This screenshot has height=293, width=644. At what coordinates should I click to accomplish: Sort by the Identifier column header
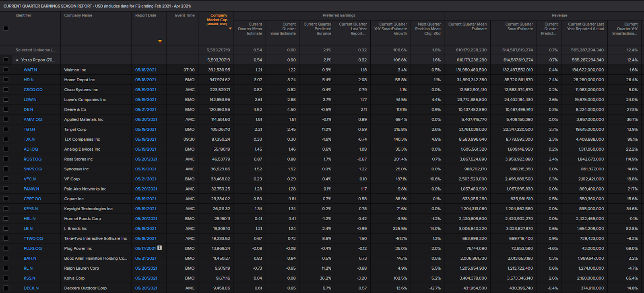[x=23, y=15]
